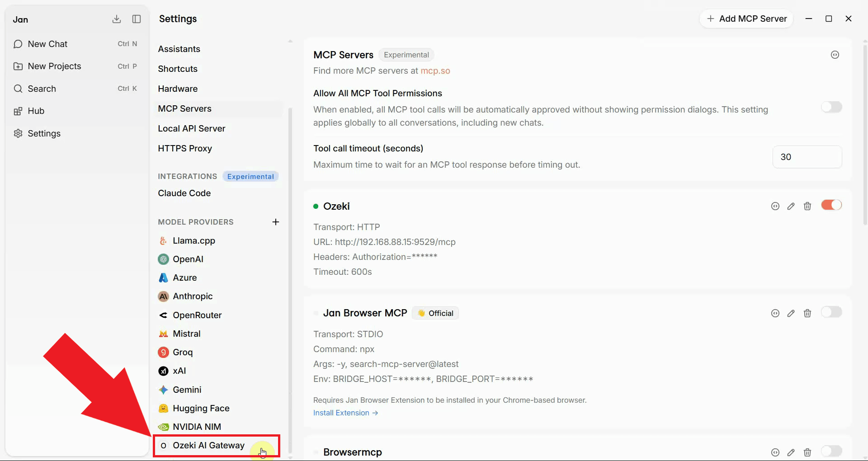Click the download icon beside Jan title
The height and width of the screenshot is (461, 868).
coord(117,19)
